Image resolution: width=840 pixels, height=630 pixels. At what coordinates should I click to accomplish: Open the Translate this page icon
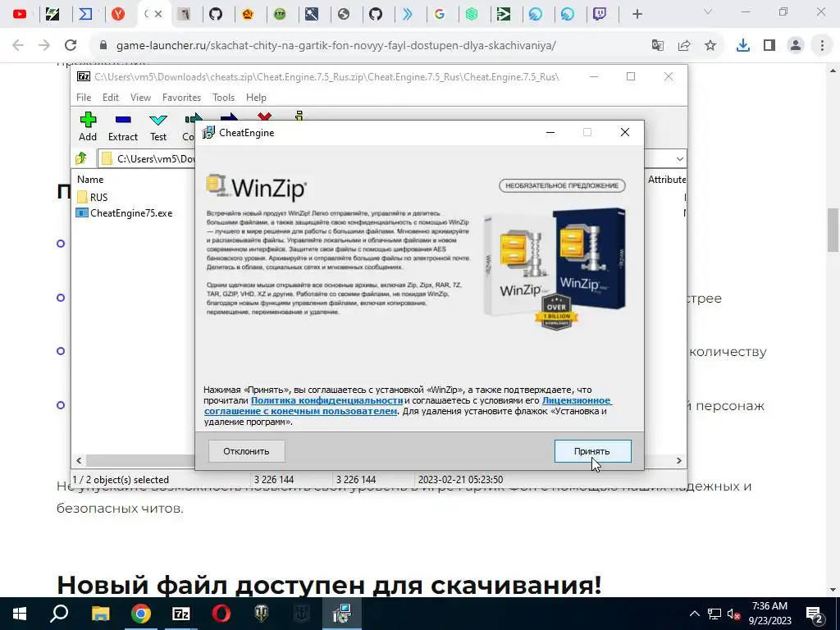point(658,46)
